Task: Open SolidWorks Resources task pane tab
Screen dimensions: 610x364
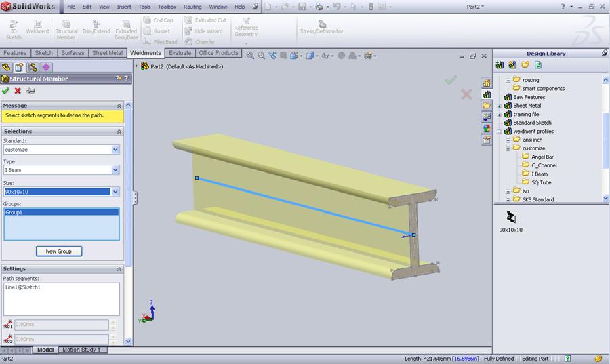Action: [x=486, y=83]
